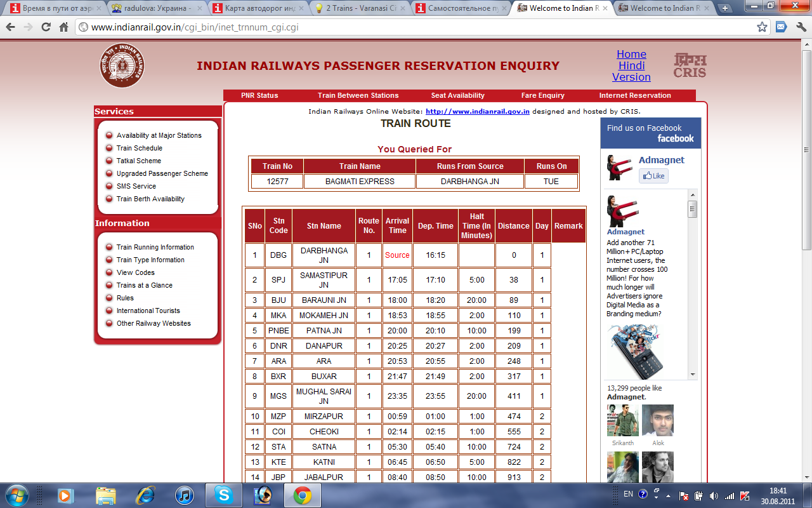Image resolution: width=812 pixels, height=508 pixels.
Task: Open Skype from the taskbar
Action: click(223, 495)
